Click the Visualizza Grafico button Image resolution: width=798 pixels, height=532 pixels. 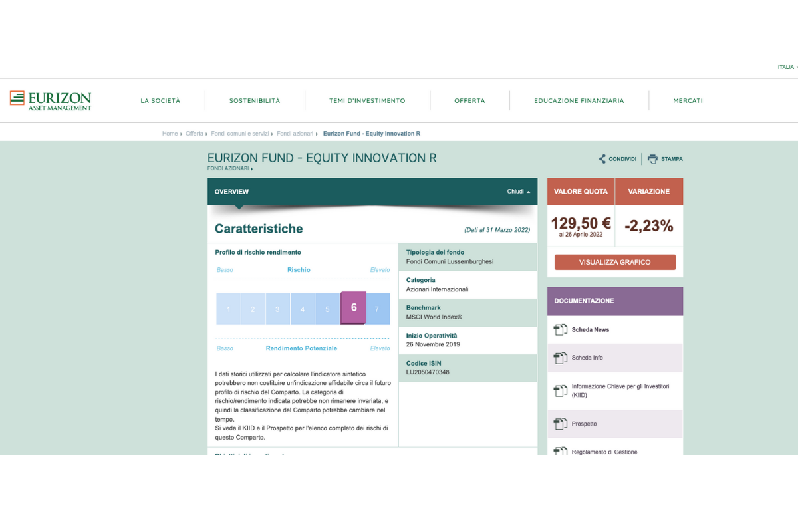pyautogui.click(x=615, y=262)
